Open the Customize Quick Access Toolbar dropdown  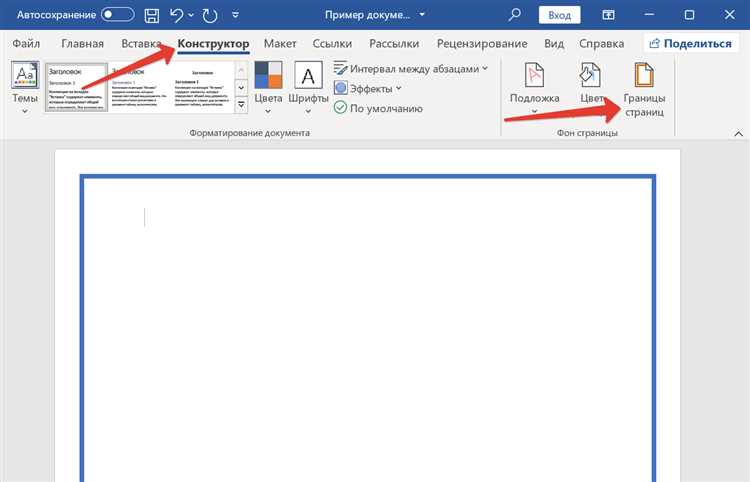(x=235, y=15)
